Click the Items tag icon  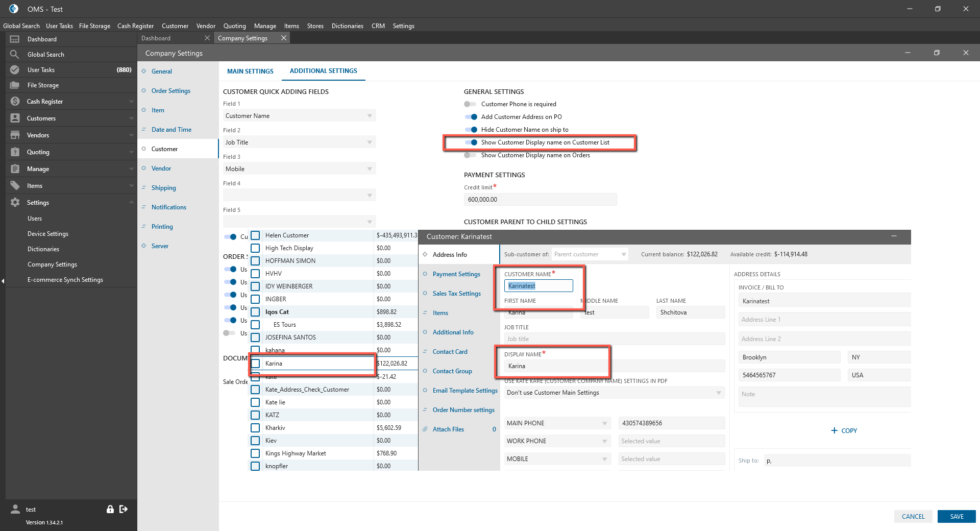[x=15, y=186]
